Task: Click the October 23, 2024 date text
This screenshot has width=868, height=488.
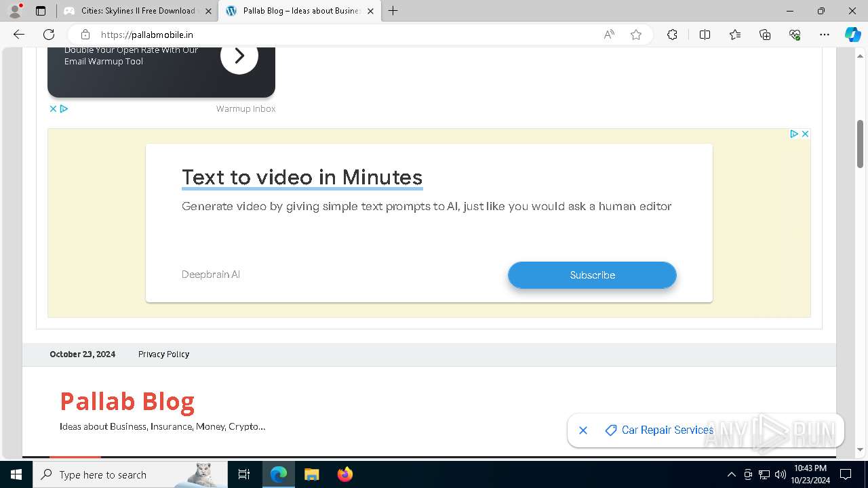Action: click(x=82, y=354)
